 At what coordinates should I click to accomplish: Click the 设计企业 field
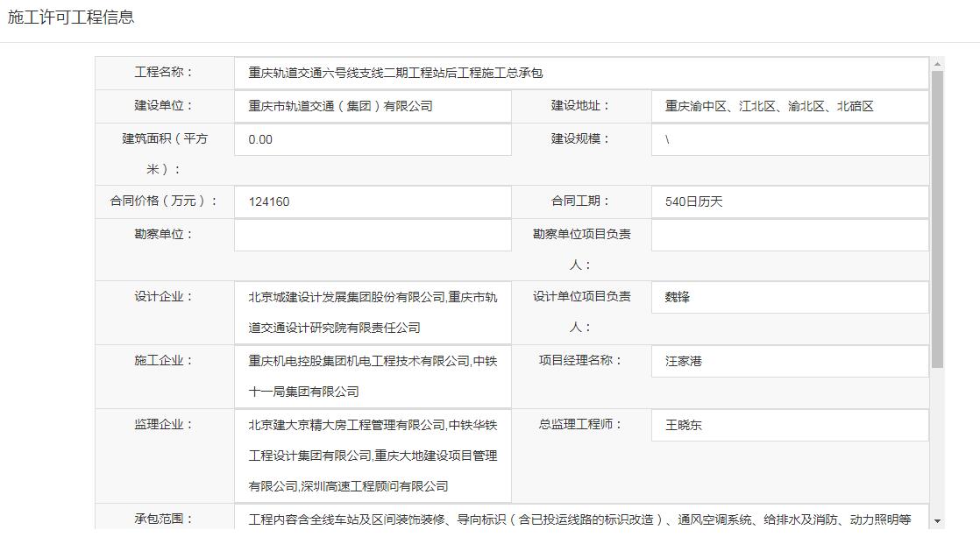(x=373, y=312)
